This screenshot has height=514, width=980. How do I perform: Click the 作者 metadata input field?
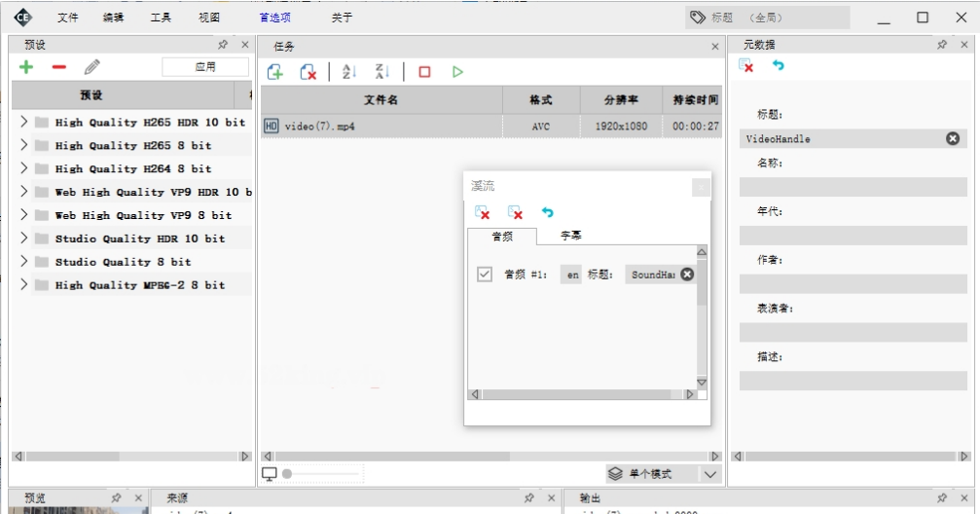[853, 284]
